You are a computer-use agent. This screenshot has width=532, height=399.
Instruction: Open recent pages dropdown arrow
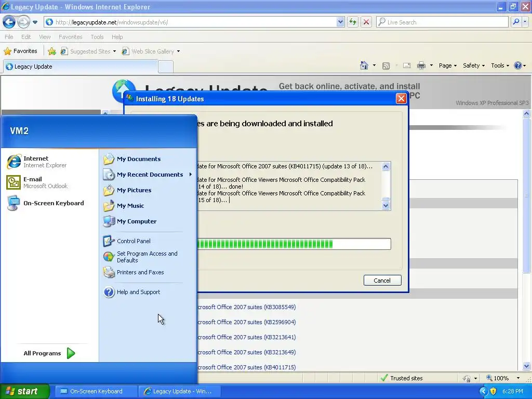[35, 22]
